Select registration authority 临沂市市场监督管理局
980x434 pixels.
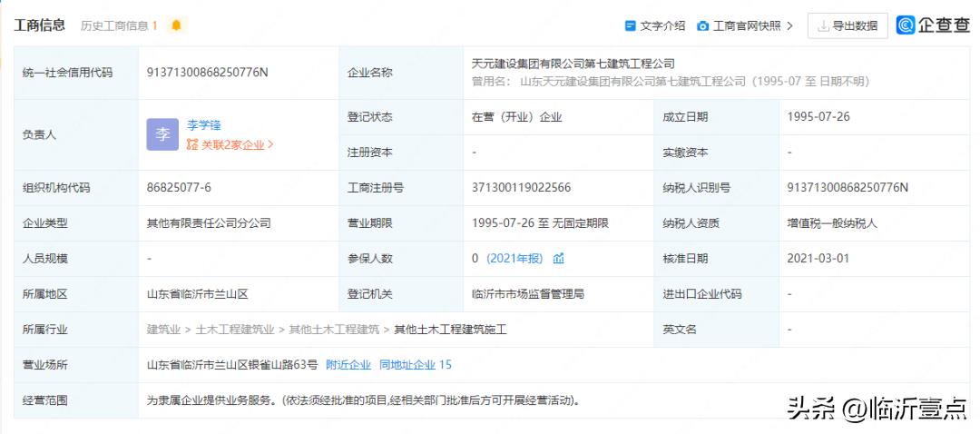pyautogui.click(x=528, y=294)
